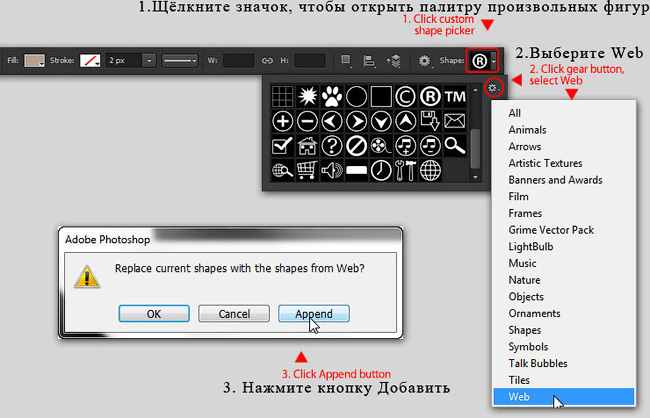650x418 pixels.
Task: Select the save disk download shape
Action: click(430, 122)
